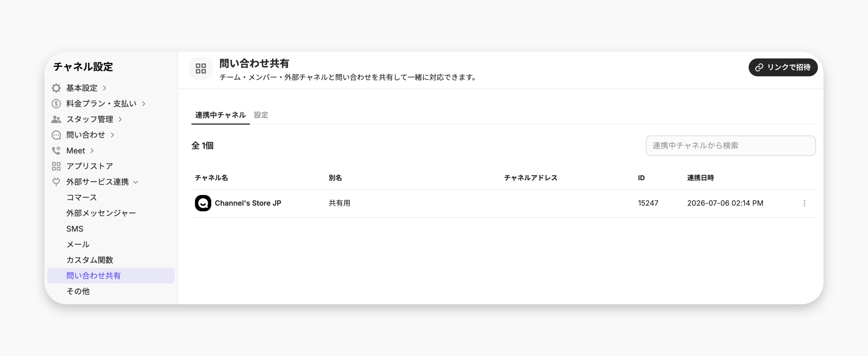The image size is (868, 356).
Task: Click the 別名 column header
Action: (335, 178)
